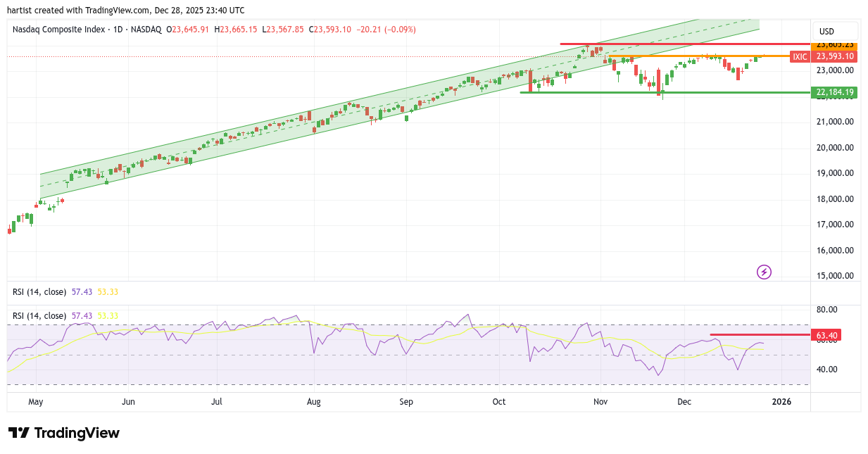868x454 pixels.
Task: Click the Nasdaq Composite Index symbol title
Action: click(x=58, y=30)
